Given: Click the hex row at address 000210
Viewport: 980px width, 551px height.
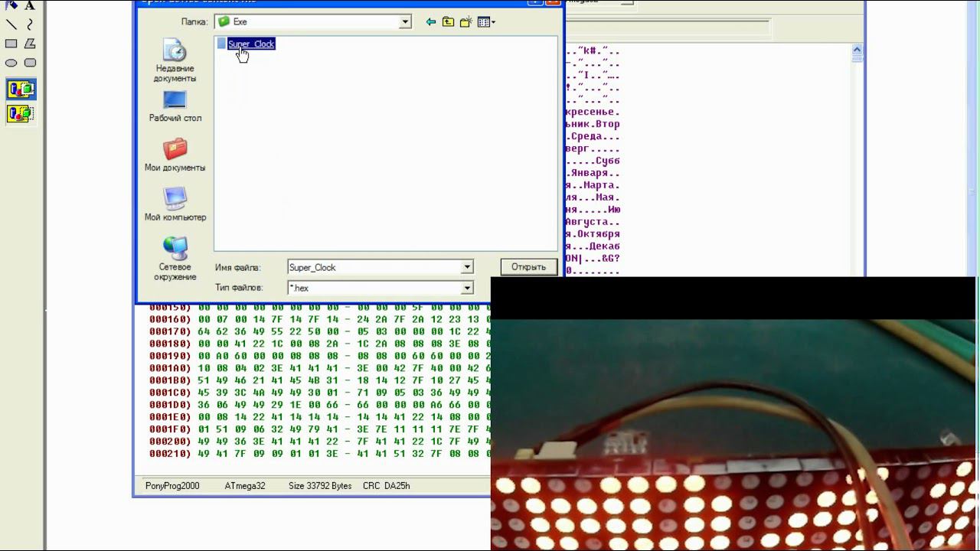Looking at the screenshot, I should [x=319, y=454].
